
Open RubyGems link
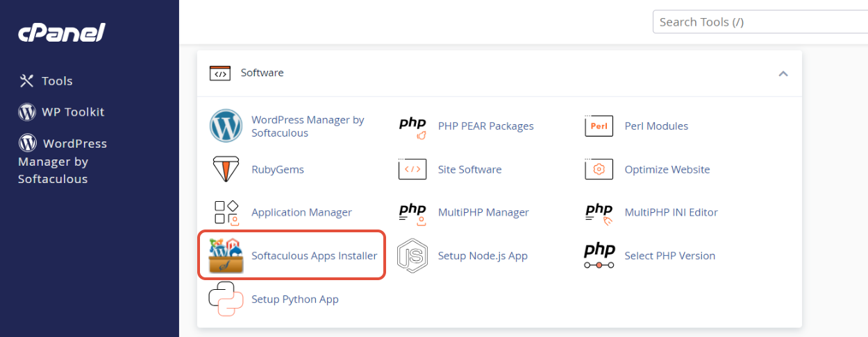277,169
